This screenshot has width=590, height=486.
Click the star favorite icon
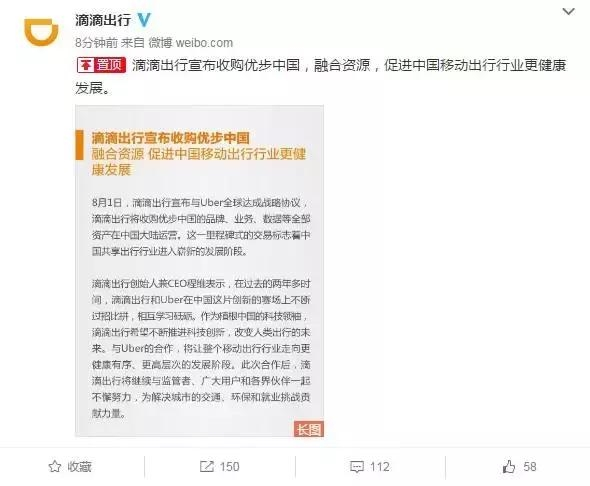pyautogui.click(x=55, y=466)
